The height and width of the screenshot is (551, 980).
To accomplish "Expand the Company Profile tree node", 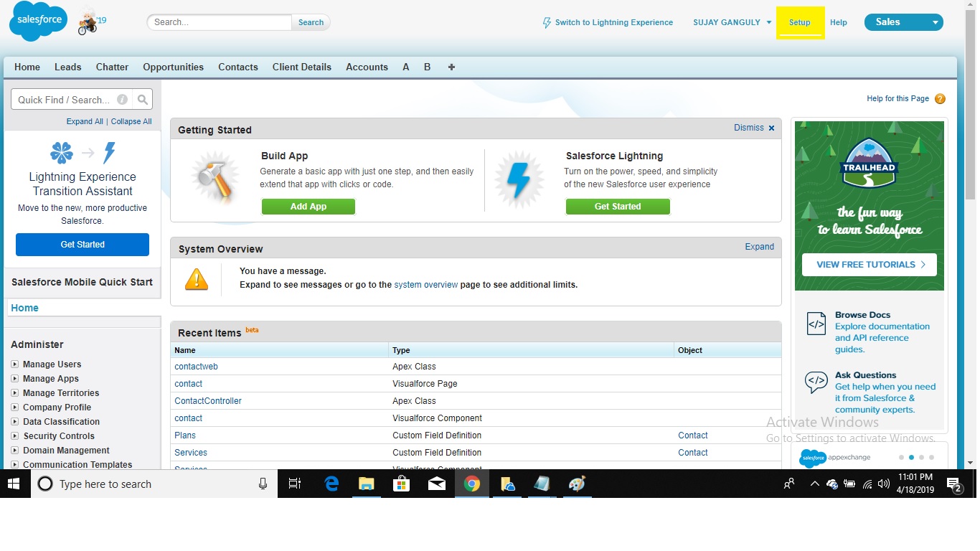I will (x=15, y=408).
